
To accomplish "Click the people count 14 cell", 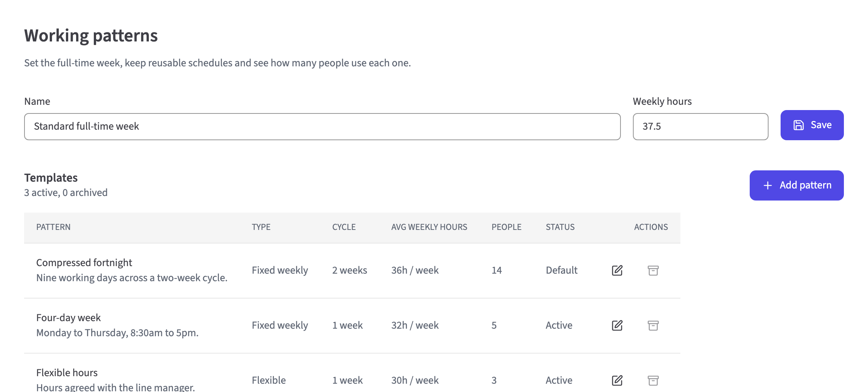I will [x=497, y=270].
